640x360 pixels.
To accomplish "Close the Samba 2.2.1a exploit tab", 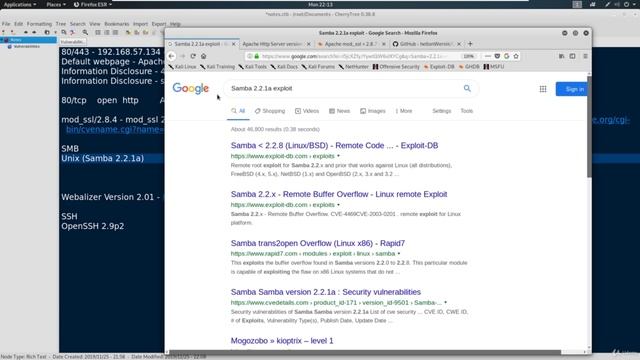I will (x=234, y=44).
